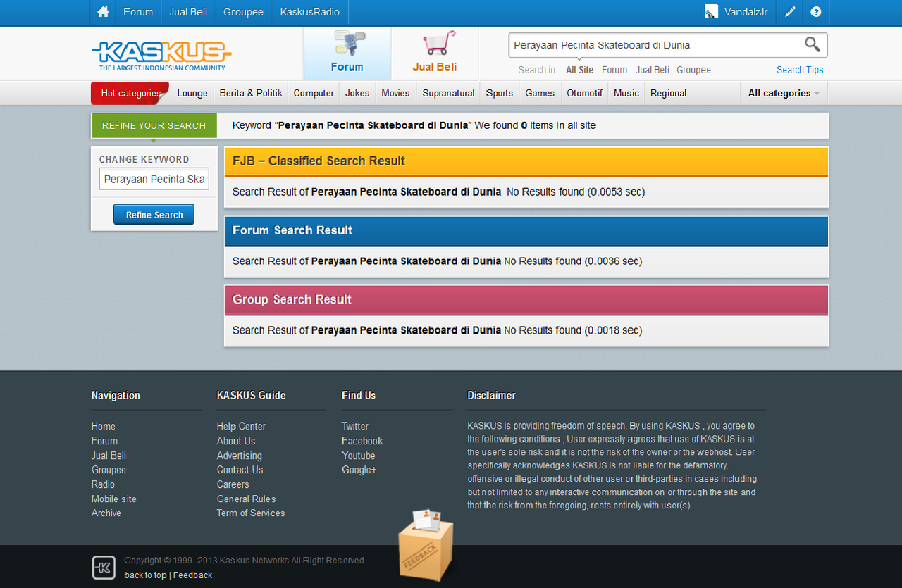Select Jual Beli search scope
902x588 pixels.
(x=653, y=70)
